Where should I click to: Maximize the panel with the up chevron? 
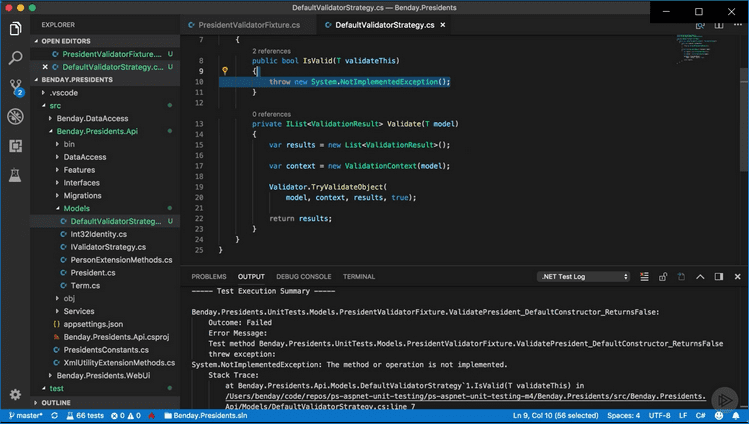pyautogui.click(x=700, y=276)
